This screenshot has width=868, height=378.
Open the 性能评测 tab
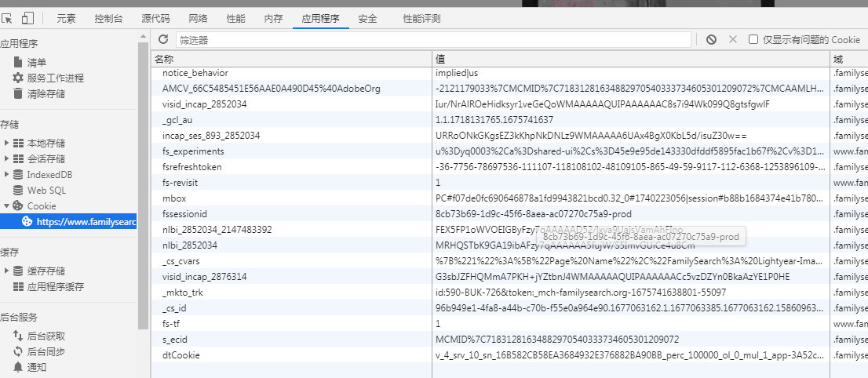(x=421, y=18)
